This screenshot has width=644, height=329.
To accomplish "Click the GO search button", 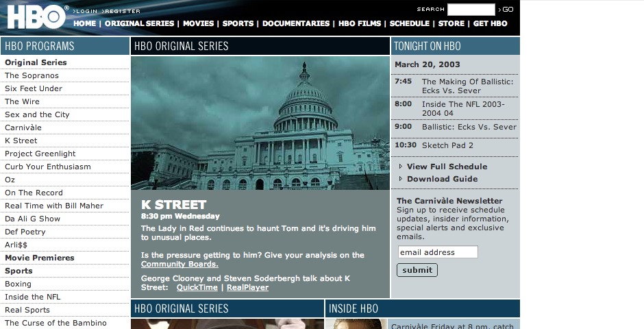I will click(506, 10).
